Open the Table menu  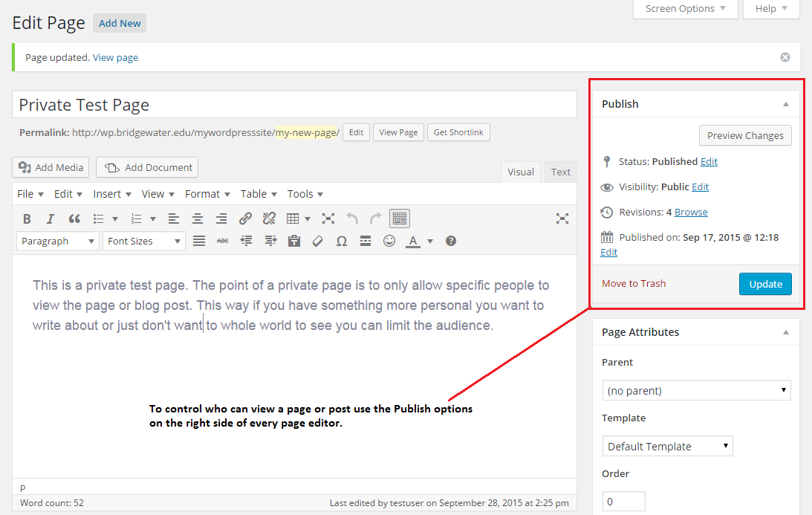[x=259, y=194]
